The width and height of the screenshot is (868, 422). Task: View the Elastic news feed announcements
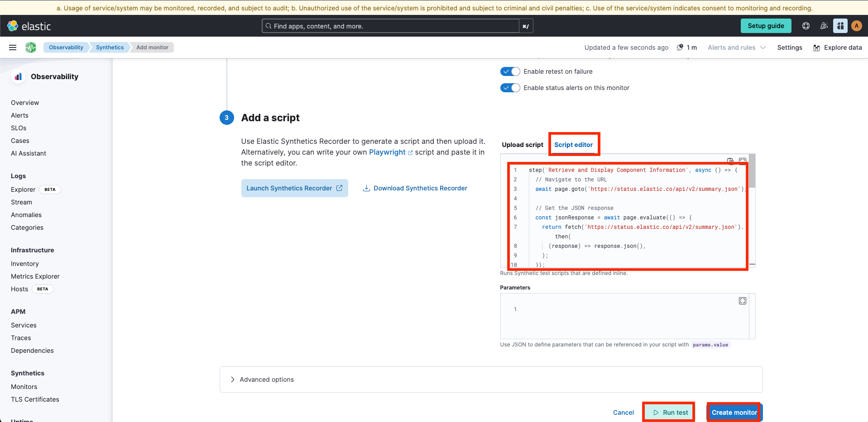[x=824, y=26]
